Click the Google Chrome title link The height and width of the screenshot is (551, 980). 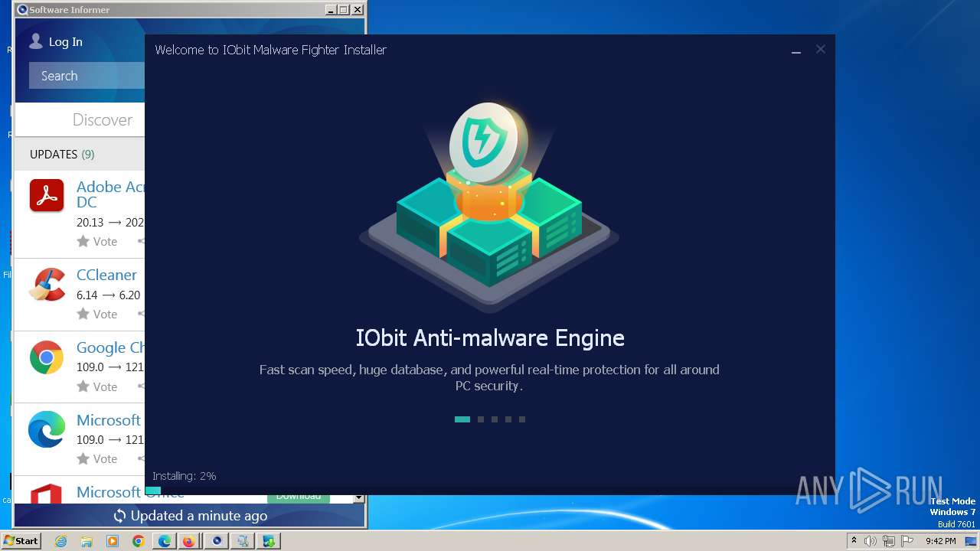coord(110,347)
